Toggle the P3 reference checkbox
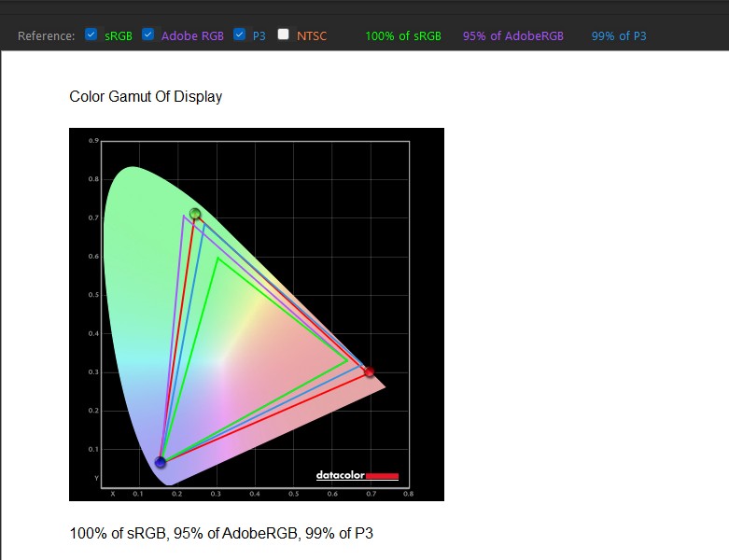729x560 pixels. tap(240, 35)
